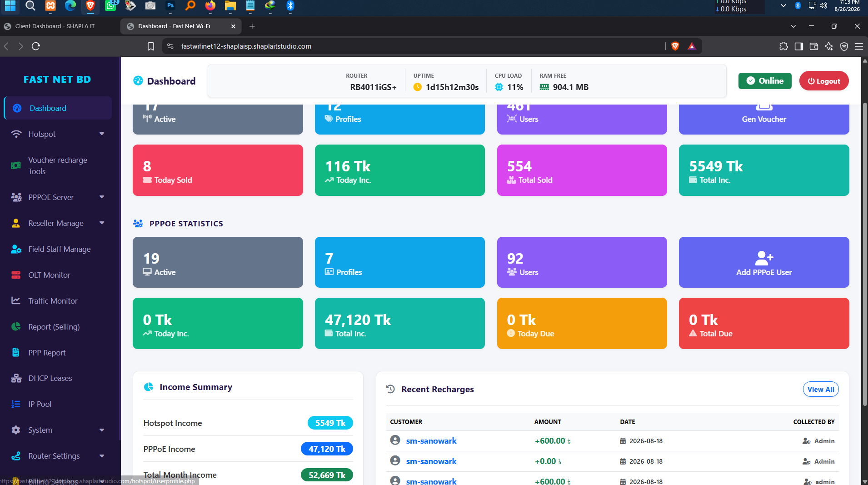Bookmark this page with the bookmark icon
The height and width of the screenshot is (485, 868).
(x=151, y=46)
